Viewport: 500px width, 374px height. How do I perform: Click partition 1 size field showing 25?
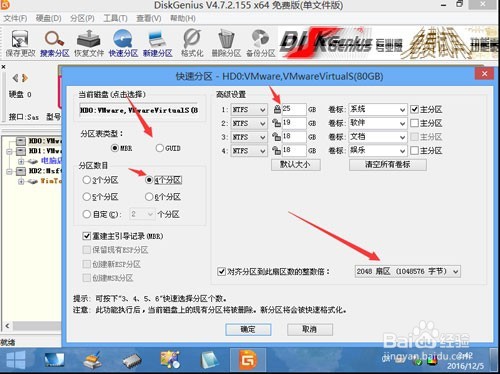[x=294, y=109]
